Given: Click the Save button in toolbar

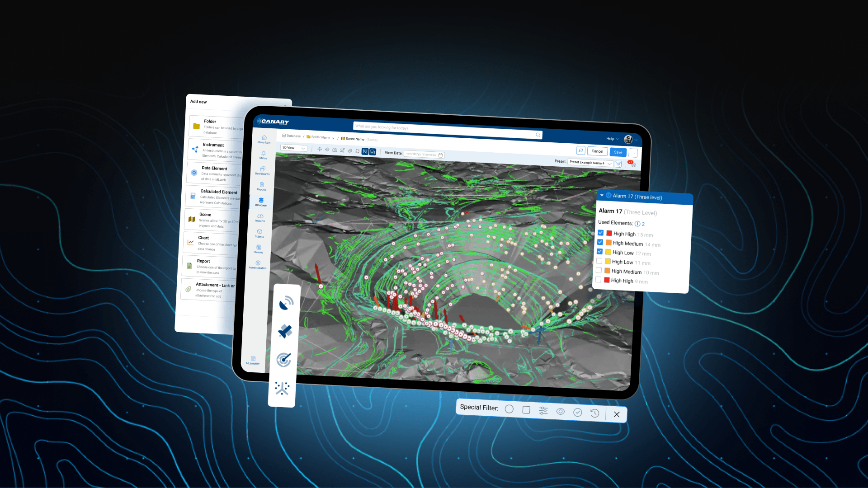Looking at the screenshot, I should click(x=618, y=151).
